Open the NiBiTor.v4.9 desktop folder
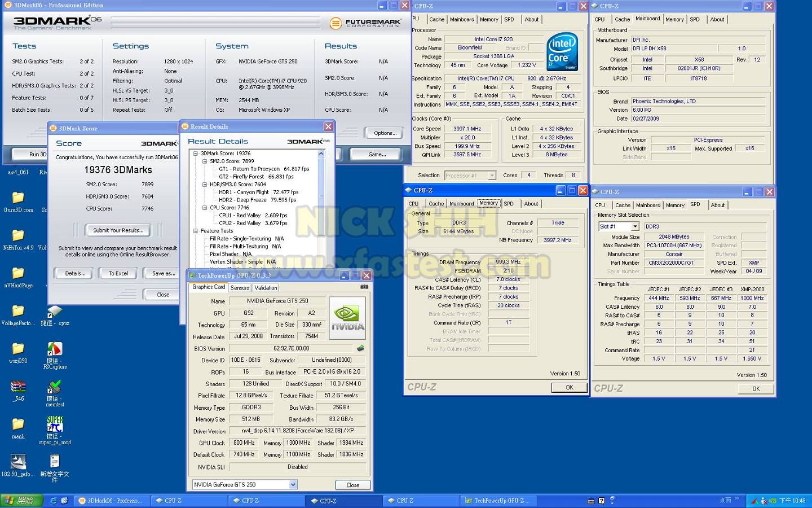The width and height of the screenshot is (812, 508). [x=18, y=239]
